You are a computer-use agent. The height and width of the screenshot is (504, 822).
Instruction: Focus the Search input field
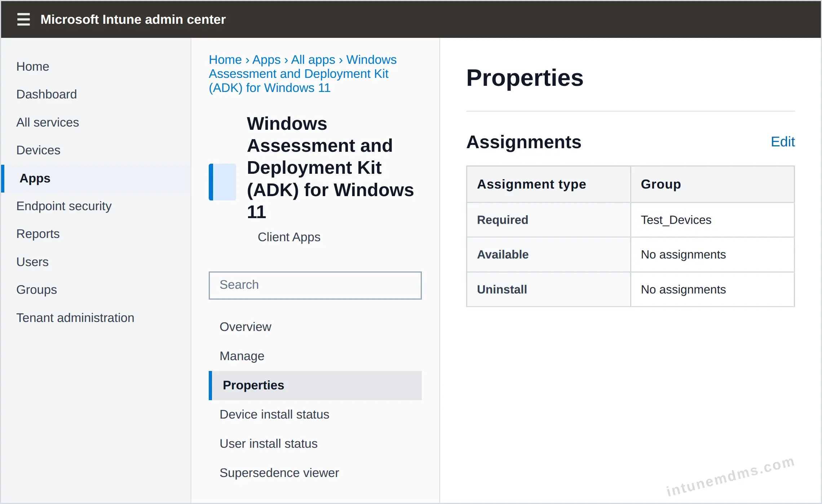pos(315,285)
